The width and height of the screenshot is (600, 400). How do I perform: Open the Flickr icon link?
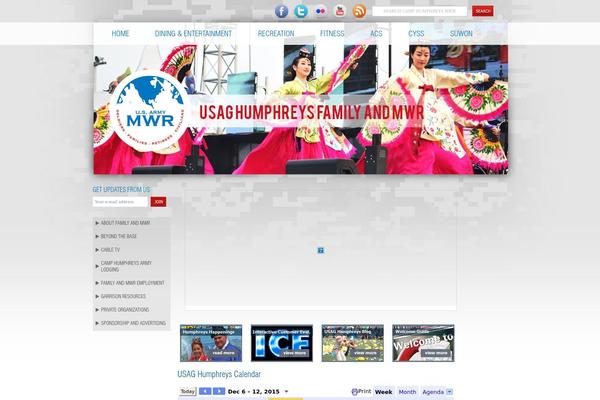320,11
